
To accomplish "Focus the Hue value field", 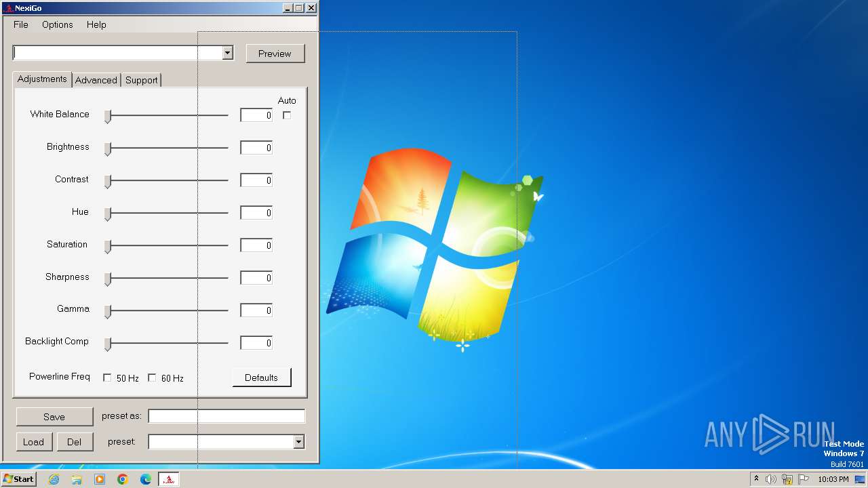I will 256,213.
